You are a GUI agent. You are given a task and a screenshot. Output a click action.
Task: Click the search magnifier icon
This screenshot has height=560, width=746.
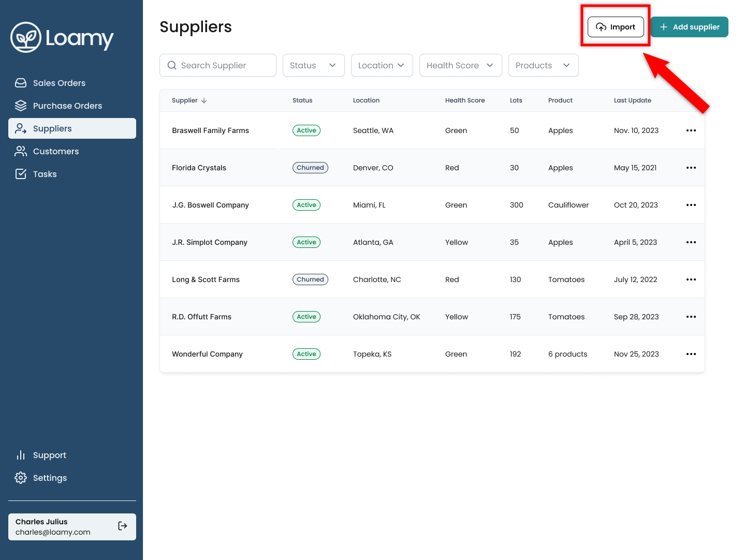(x=172, y=65)
